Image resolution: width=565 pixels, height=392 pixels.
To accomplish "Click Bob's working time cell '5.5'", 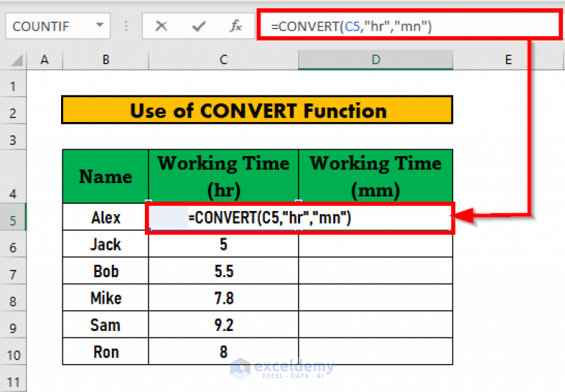I will 224,271.
